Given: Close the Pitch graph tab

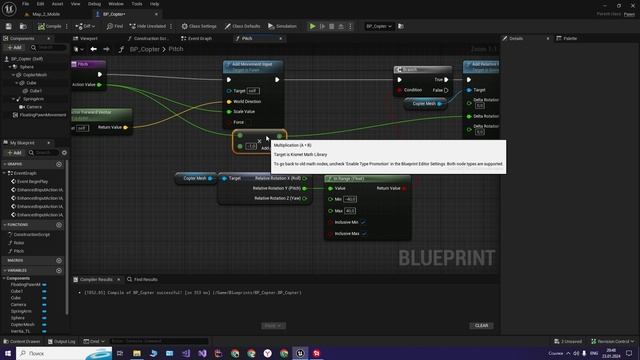Looking at the screenshot, I should pyautogui.click(x=280, y=38).
